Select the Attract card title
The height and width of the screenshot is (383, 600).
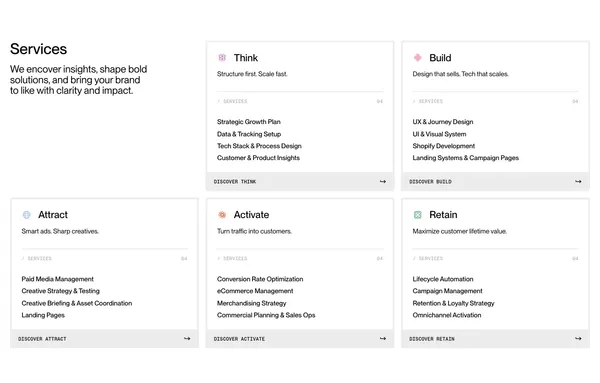coord(53,215)
